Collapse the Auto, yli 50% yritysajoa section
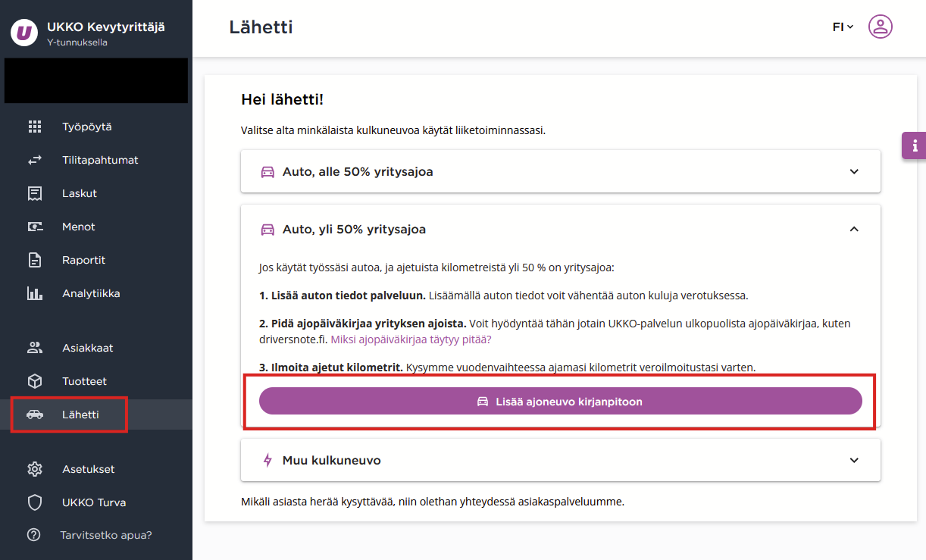This screenshot has width=926, height=560. click(x=561, y=229)
